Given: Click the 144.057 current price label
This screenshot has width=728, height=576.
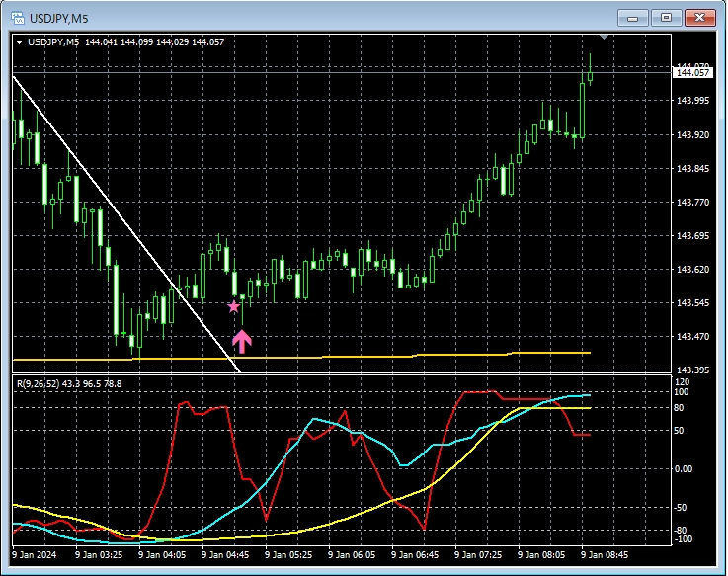Looking at the screenshot, I should 692,72.
